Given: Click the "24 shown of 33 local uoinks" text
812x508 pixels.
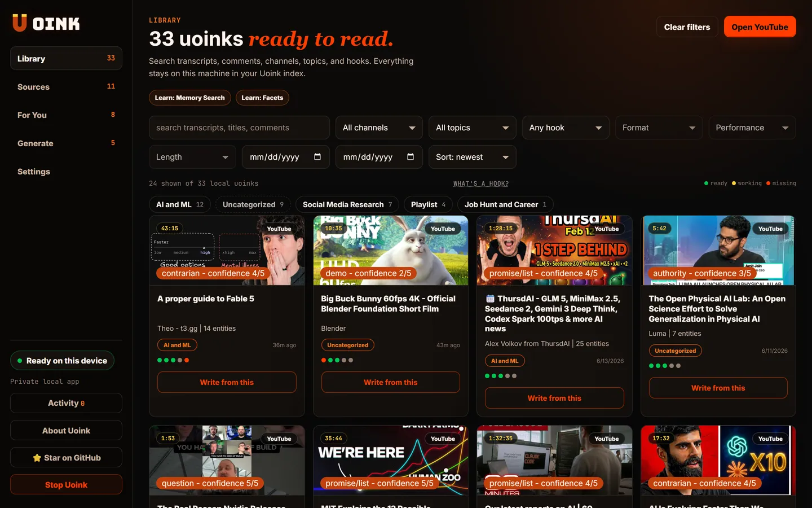Looking at the screenshot, I should (x=204, y=183).
